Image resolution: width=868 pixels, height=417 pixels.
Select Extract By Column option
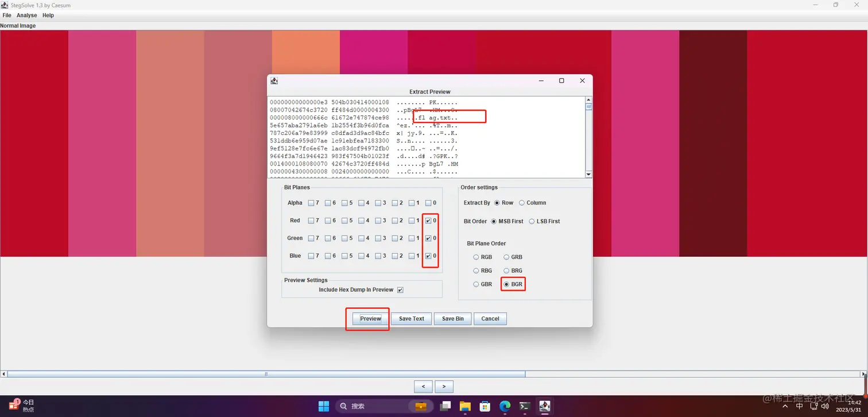pos(532,203)
